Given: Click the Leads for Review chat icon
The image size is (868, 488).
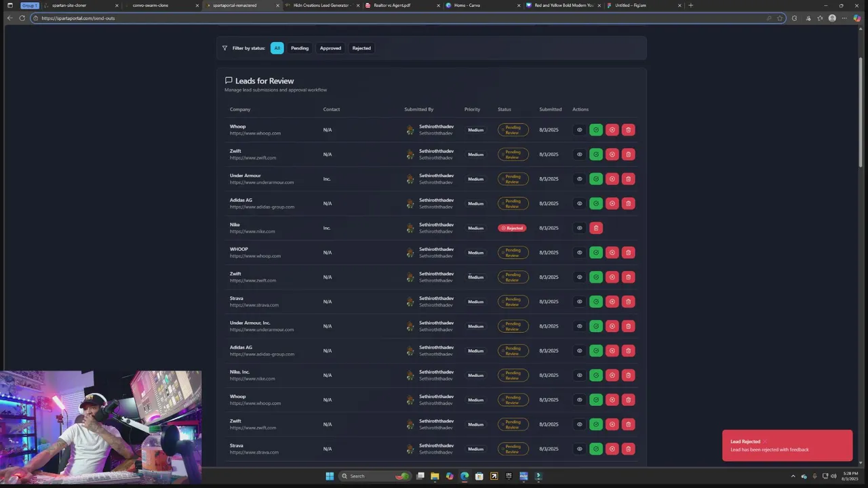Looking at the screenshot, I should [229, 80].
